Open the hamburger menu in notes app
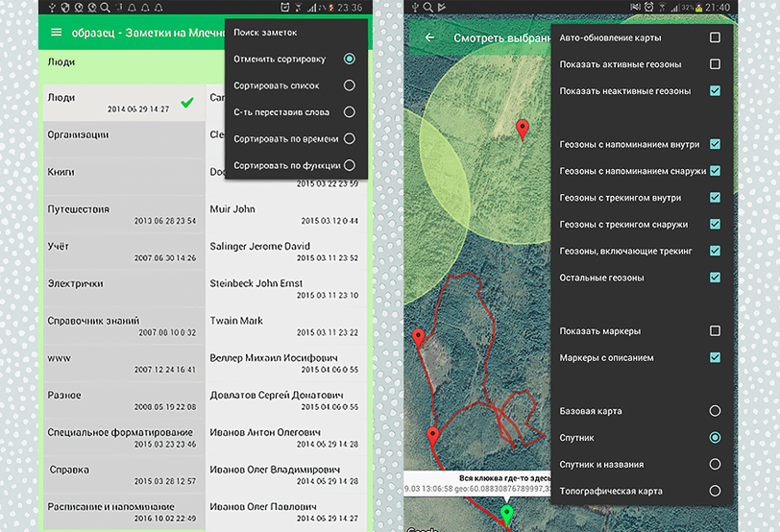 tap(56, 33)
